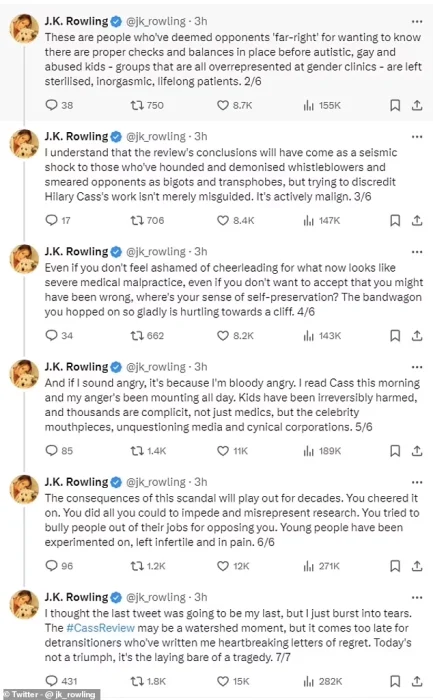Image resolution: width=433 pixels, height=700 pixels.
Task: View the 282K view count on the 7/7 tweet
Action: coord(323,681)
